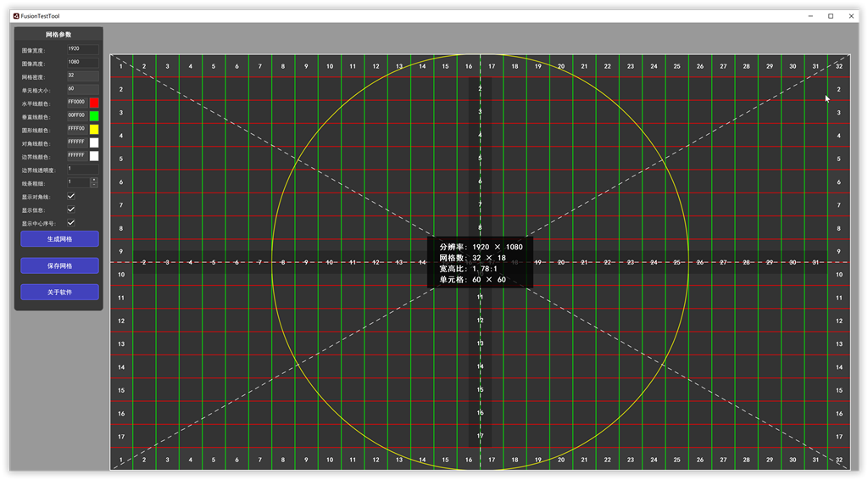Click the 边界线透明度 input field

(x=83, y=169)
